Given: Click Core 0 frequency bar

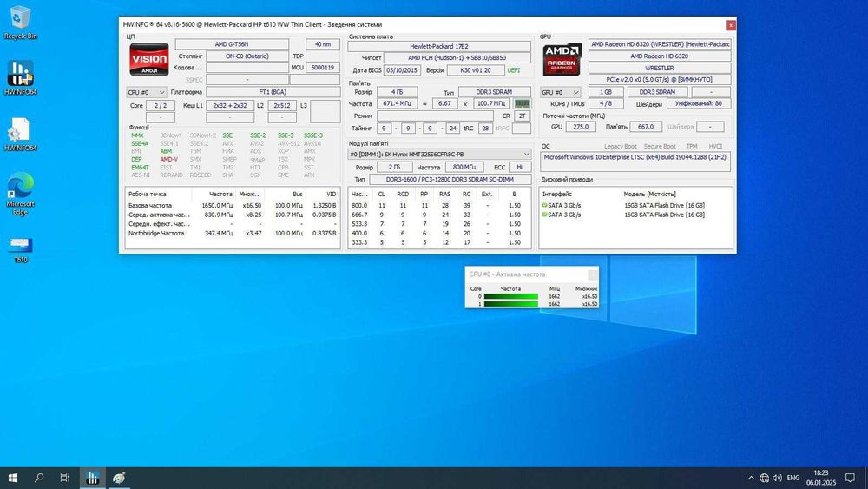Looking at the screenshot, I should pos(511,296).
